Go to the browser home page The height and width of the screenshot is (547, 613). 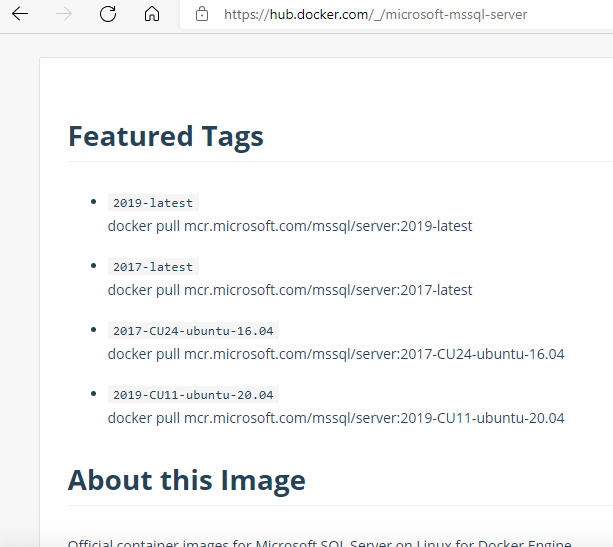coord(152,14)
